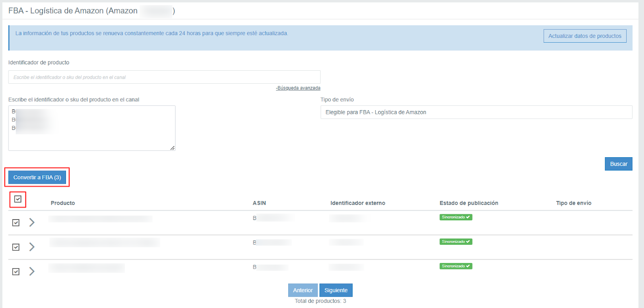Click the Convertir a FBA (3) button
The height and width of the screenshot is (308, 644).
[x=37, y=177]
